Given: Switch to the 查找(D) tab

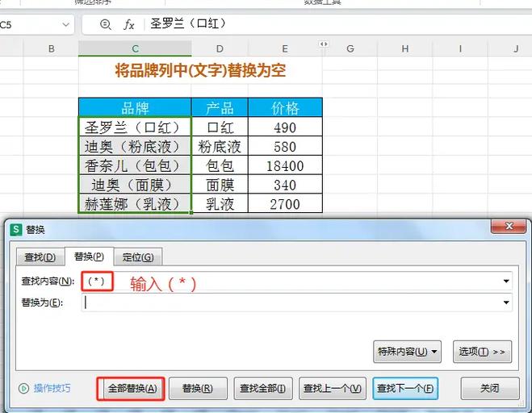Looking at the screenshot, I should coord(40,257).
